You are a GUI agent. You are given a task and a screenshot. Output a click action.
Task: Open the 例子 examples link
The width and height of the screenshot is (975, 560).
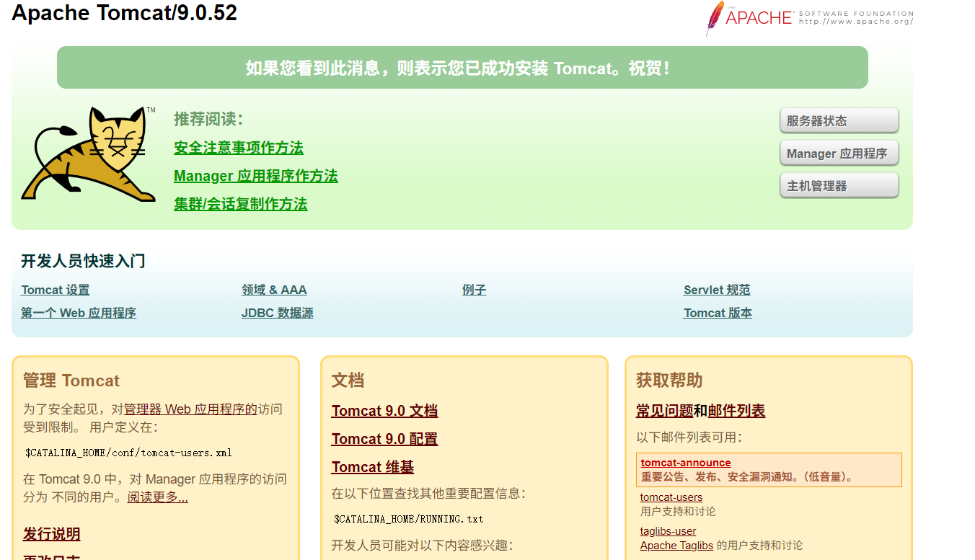475,290
